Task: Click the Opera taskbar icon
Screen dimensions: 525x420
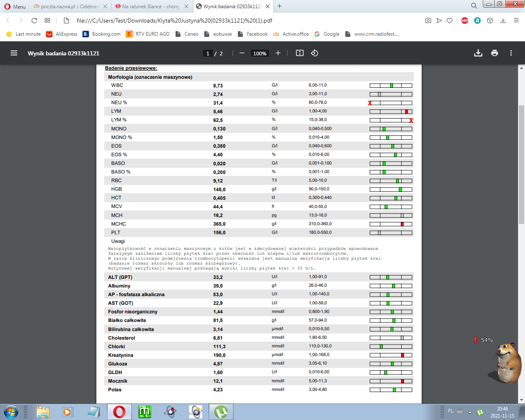Action: [119, 412]
